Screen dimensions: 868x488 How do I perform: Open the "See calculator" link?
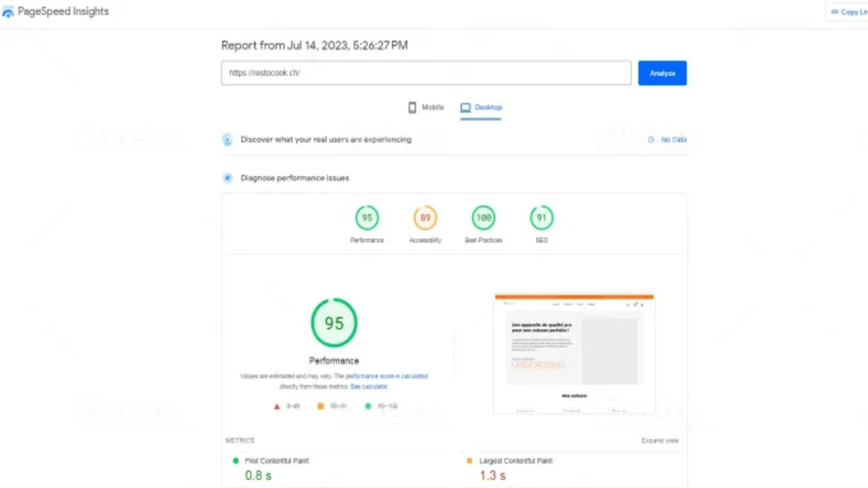pyautogui.click(x=369, y=387)
